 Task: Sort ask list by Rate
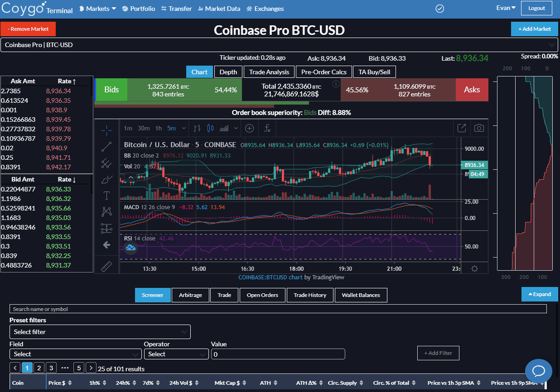(67, 81)
